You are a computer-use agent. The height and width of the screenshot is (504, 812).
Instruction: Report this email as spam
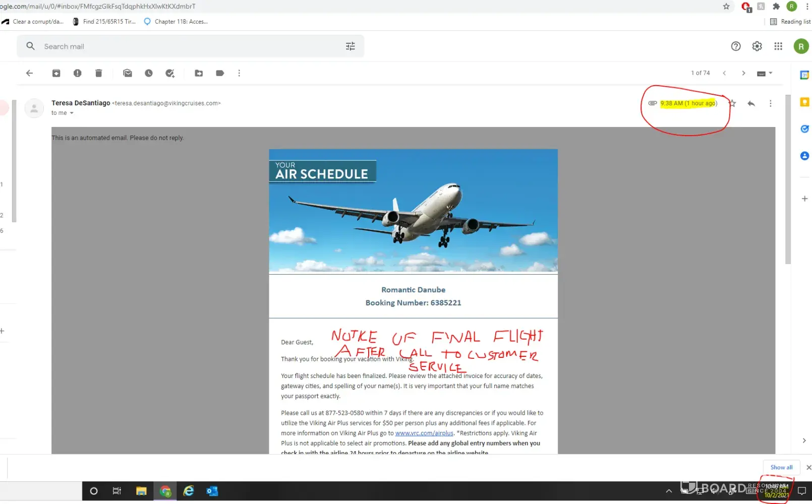(x=77, y=73)
